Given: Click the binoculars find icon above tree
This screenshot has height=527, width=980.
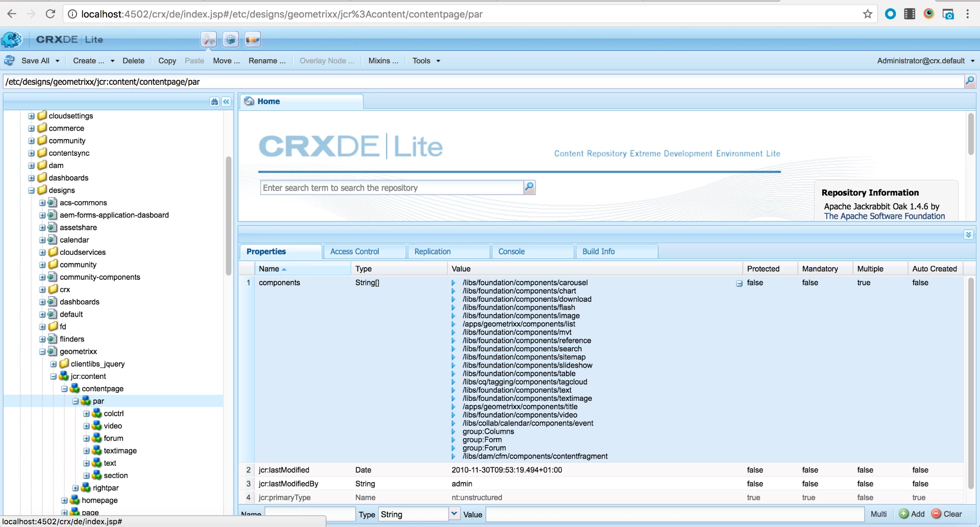Looking at the screenshot, I should pyautogui.click(x=214, y=102).
